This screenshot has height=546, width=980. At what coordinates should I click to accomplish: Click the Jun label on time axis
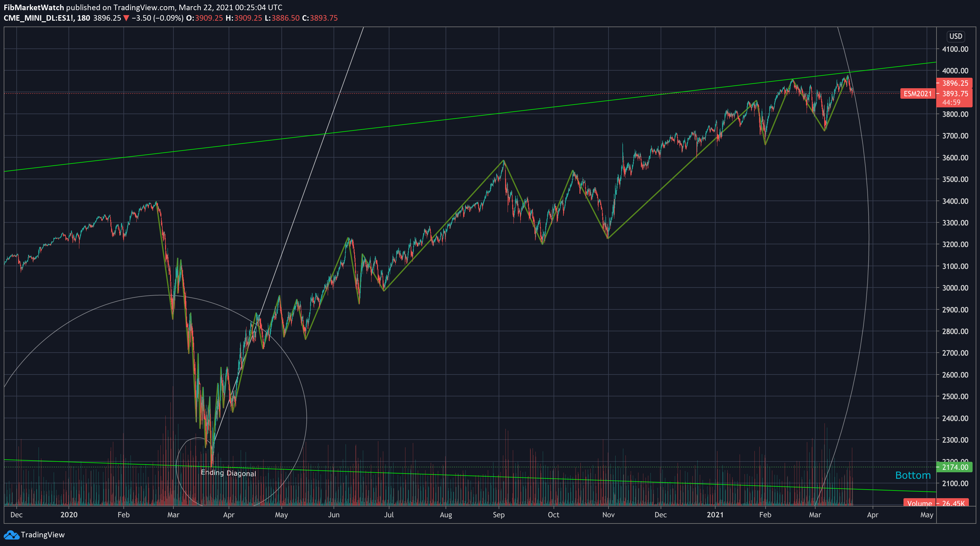tap(334, 515)
